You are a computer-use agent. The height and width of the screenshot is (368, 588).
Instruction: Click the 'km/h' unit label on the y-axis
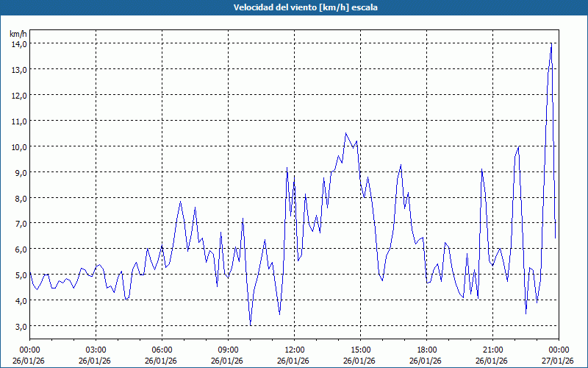pyautogui.click(x=18, y=34)
